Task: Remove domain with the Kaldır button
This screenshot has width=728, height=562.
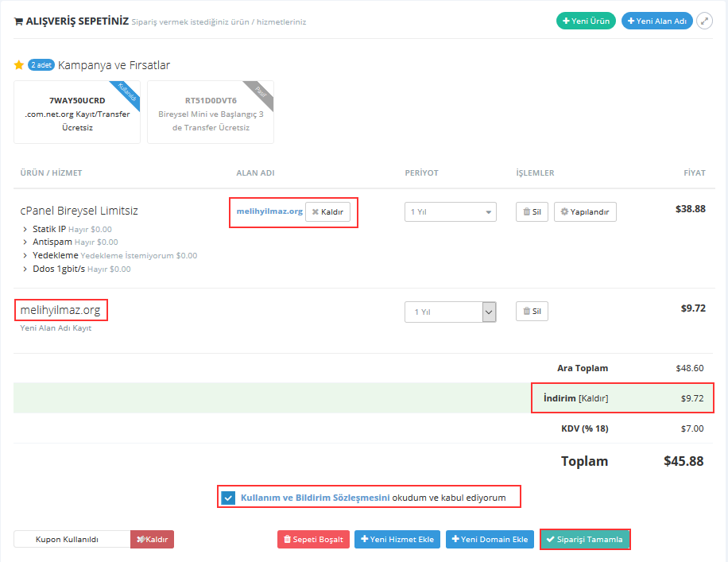Action: [327, 212]
